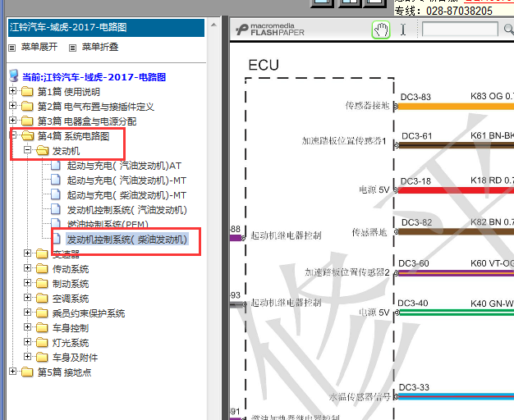
Task: Select the 车身控制 folder label
Action: 71,328
